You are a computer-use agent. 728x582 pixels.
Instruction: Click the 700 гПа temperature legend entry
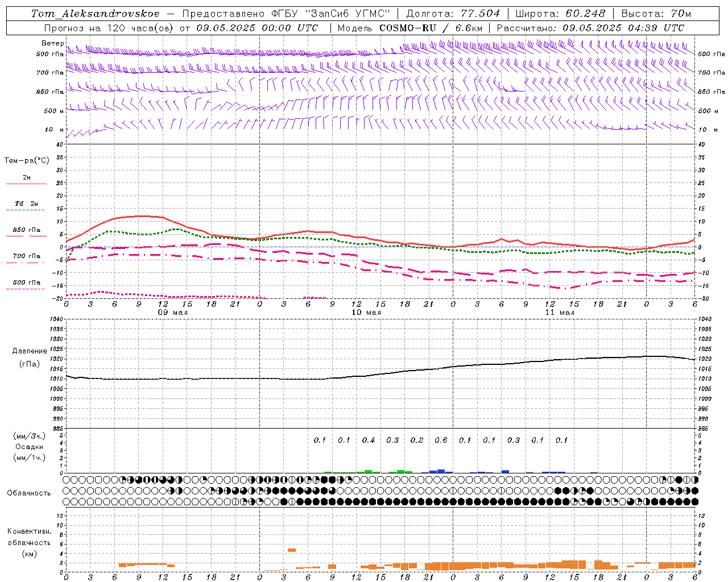pos(27,256)
